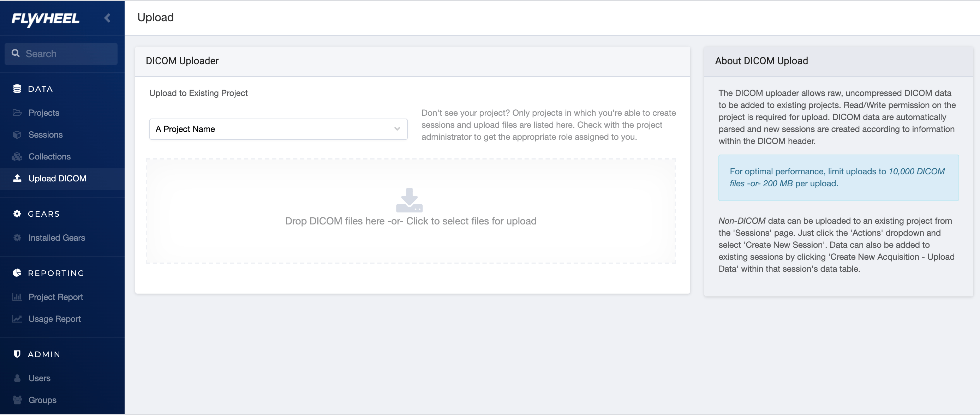Select the Projects folder icon
980x415 pixels.
click(x=17, y=113)
